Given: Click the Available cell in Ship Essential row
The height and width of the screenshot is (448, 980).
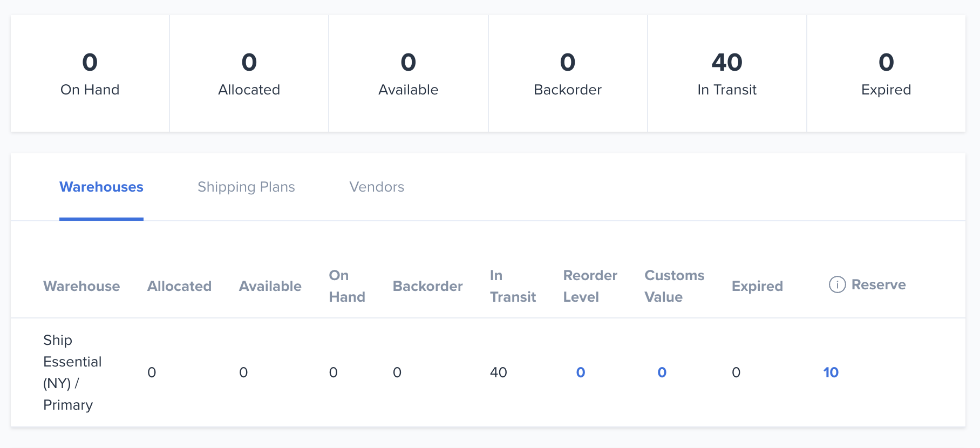Looking at the screenshot, I should tap(243, 372).
